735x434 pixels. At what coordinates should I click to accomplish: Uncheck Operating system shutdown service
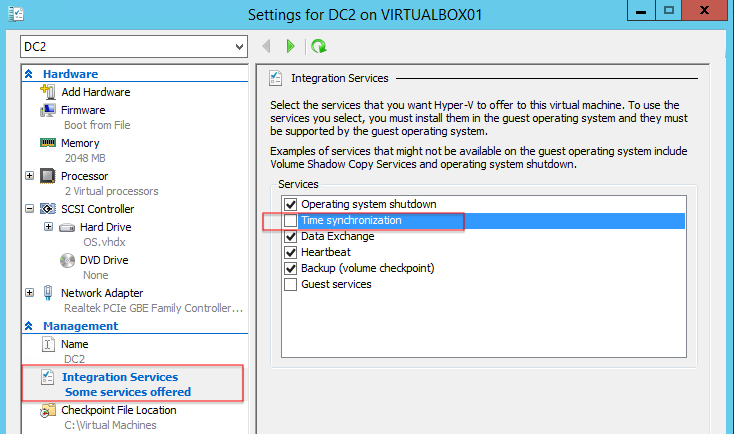291,204
